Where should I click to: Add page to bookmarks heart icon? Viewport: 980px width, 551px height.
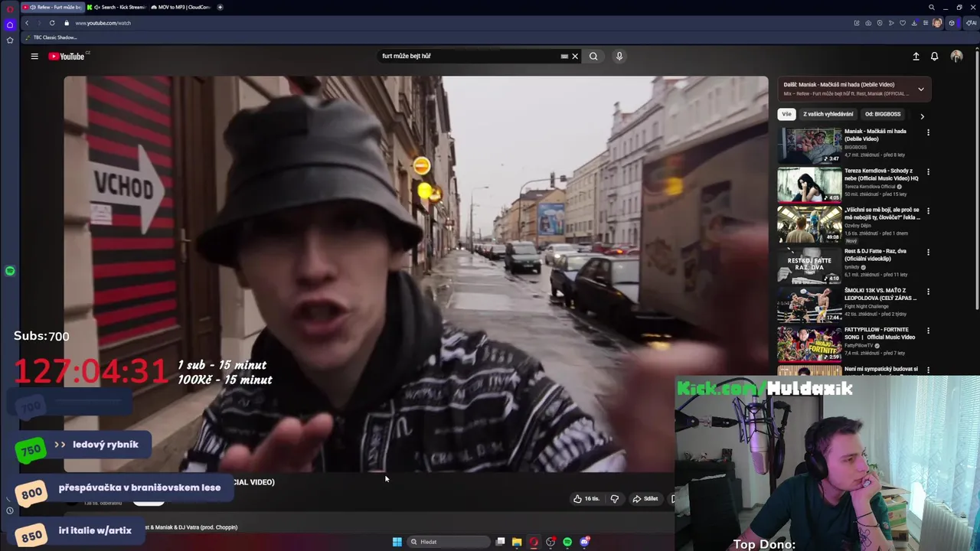903,23
